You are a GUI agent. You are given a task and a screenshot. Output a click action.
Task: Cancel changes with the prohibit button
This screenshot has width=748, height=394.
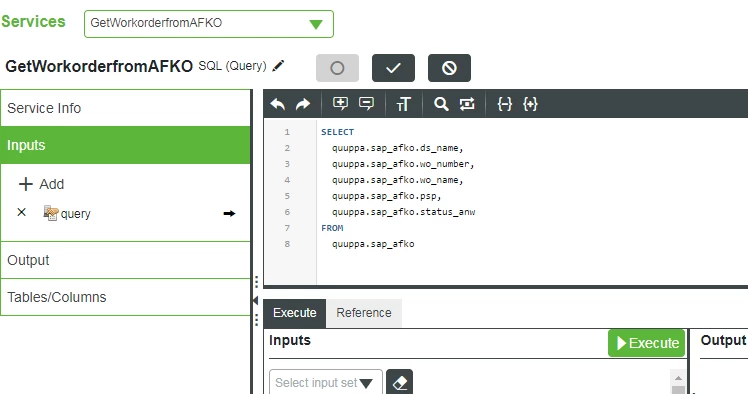pyautogui.click(x=449, y=68)
